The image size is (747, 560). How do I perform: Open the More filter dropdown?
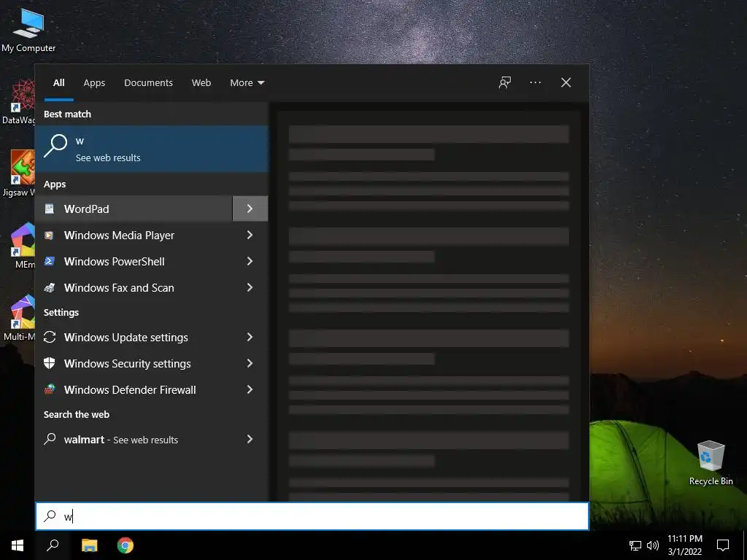click(x=247, y=83)
